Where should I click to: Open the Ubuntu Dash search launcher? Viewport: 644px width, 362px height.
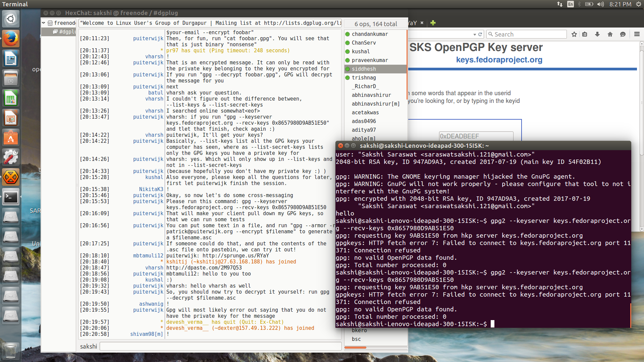(x=11, y=19)
